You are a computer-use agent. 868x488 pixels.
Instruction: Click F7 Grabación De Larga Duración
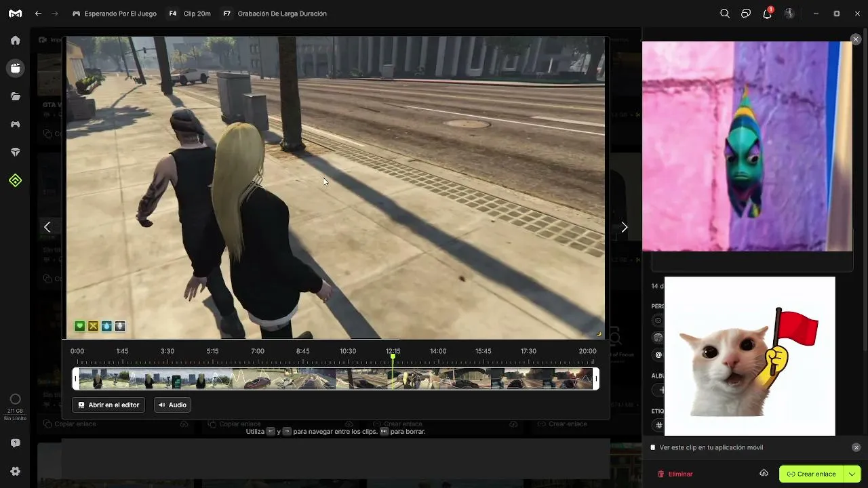(x=274, y=14)
